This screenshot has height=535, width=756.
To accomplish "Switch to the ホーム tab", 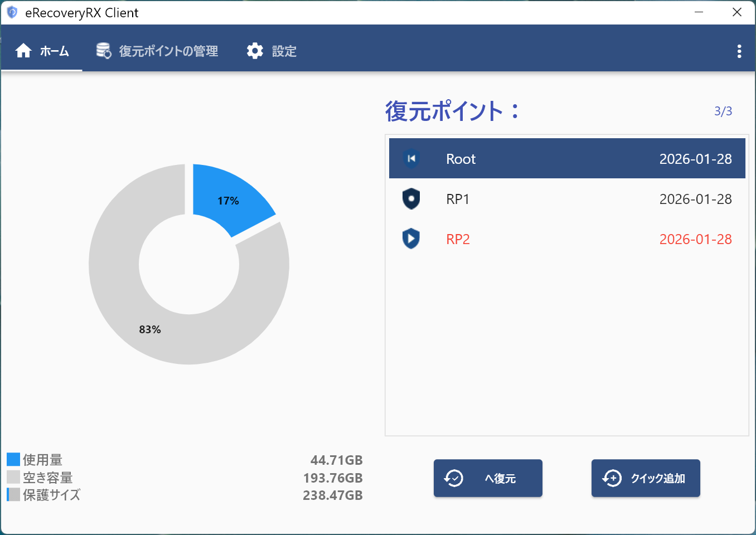I will (x=54, y=51).
